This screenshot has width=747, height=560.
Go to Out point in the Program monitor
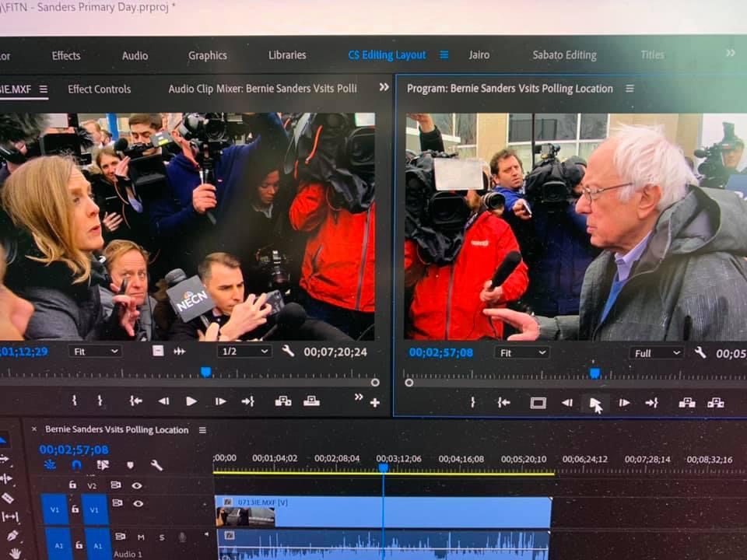click(652, 403)
